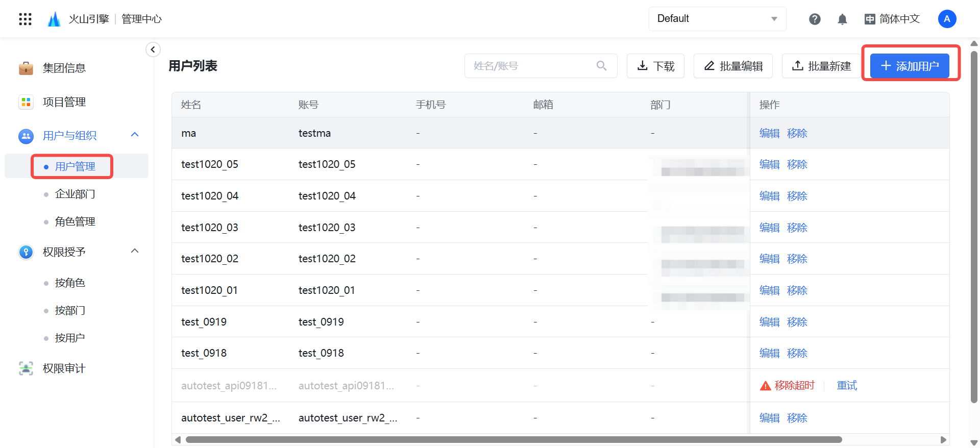This screenshot has width=980, height=448.
Task: Select 项目管理 in the sidebar
Action: click(64, 102)
